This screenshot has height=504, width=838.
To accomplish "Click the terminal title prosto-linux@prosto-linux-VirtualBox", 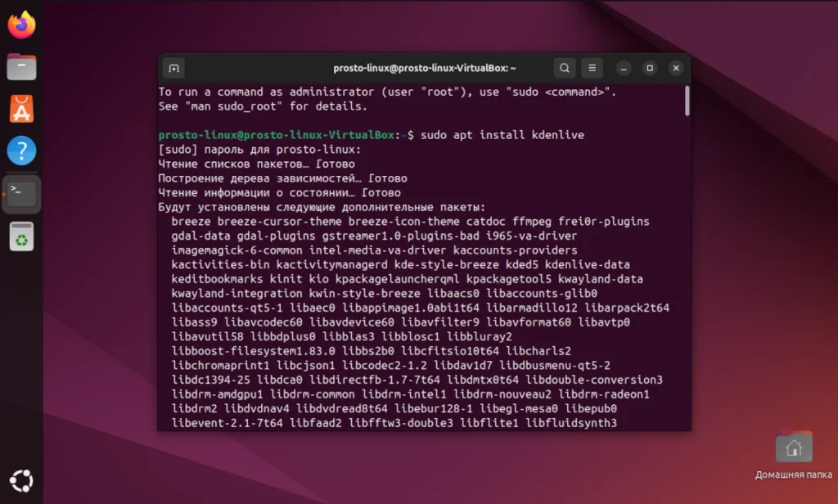I will click(425, 68).
